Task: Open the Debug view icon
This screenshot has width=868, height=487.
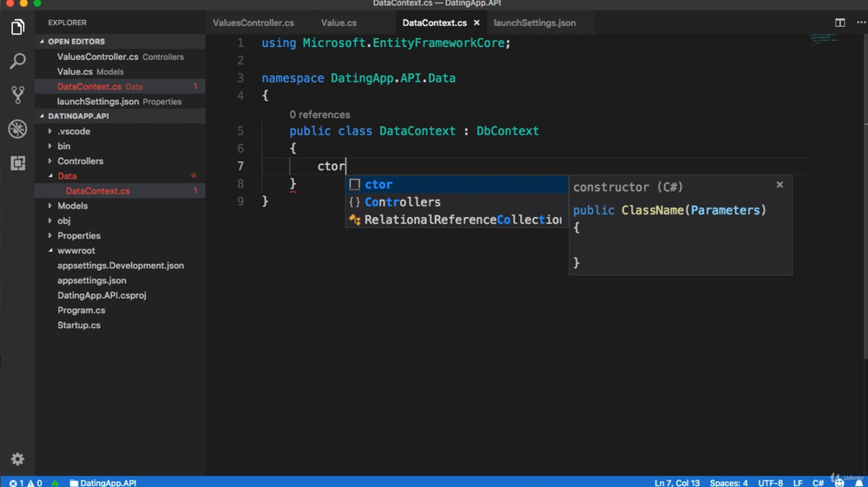Action: (17, 129)
